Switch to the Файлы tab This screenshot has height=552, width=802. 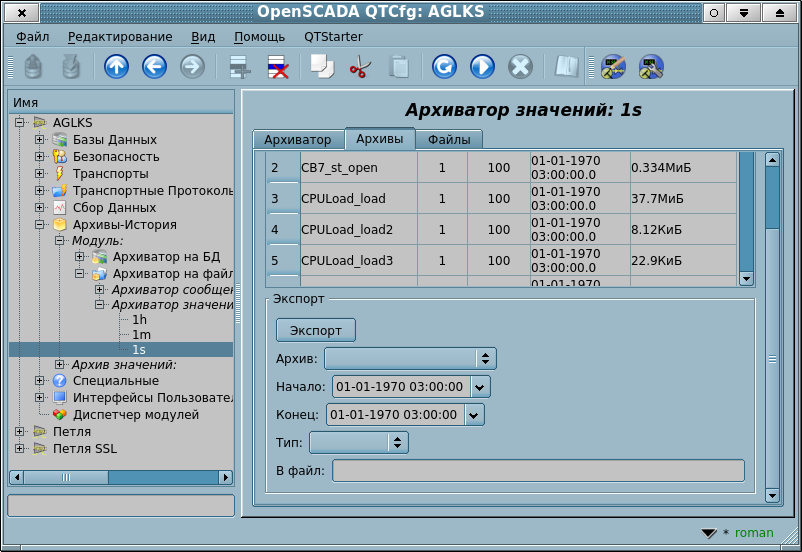coord(449,140)
